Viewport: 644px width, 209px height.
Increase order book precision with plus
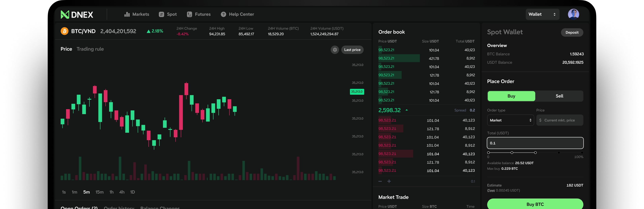[x=389, y=181]
